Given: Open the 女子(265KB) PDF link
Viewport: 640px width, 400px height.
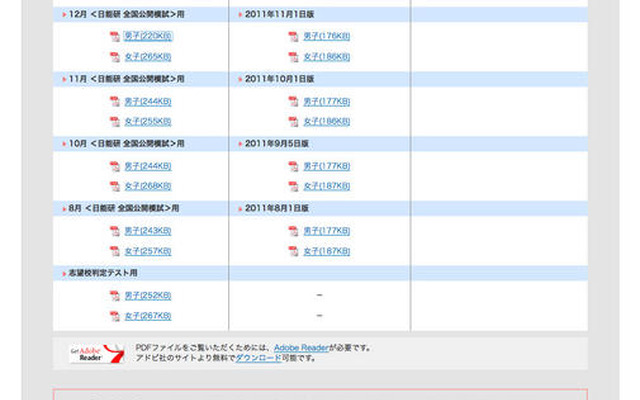Looking at the screenshot, I should click(148, 57).
